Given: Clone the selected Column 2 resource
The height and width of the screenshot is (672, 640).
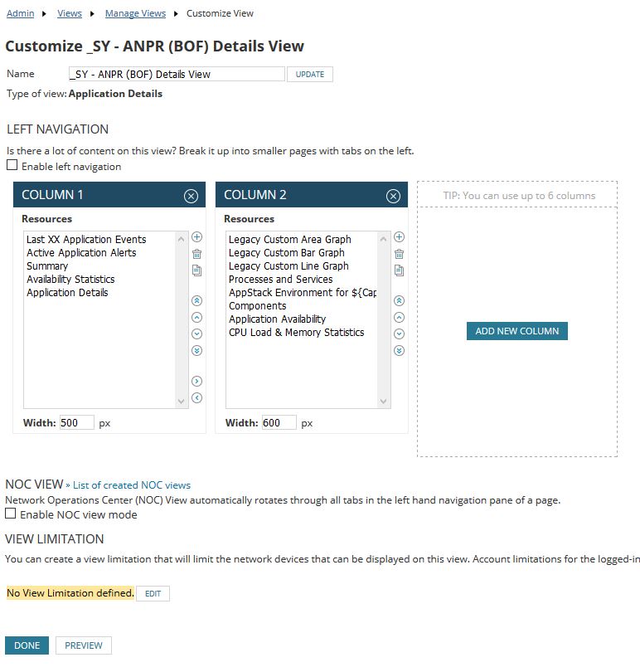Looking at the screenshot, I should [399, 270].
